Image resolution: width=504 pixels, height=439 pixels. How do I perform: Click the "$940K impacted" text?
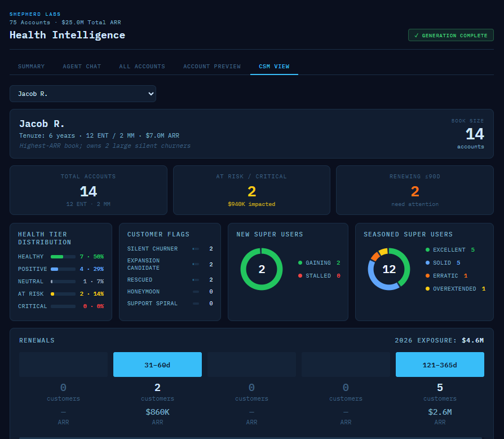pyautogui.click(x=251, y=204)
